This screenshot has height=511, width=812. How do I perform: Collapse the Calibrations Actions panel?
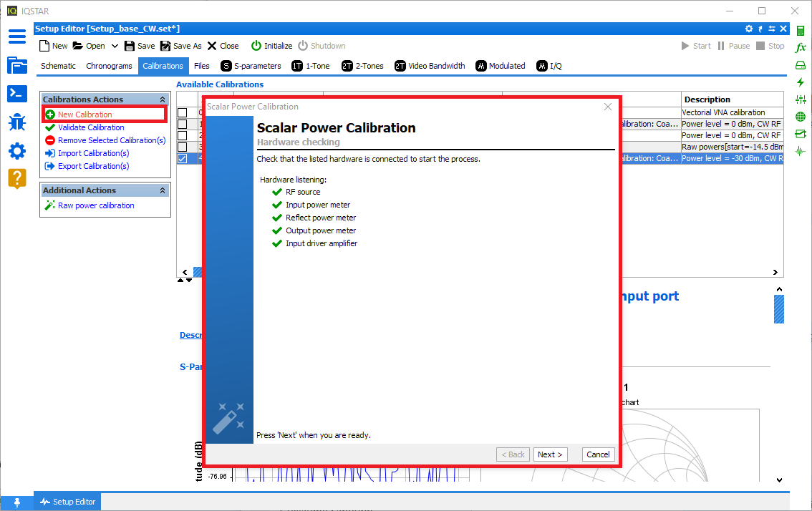tap(163, 99)
